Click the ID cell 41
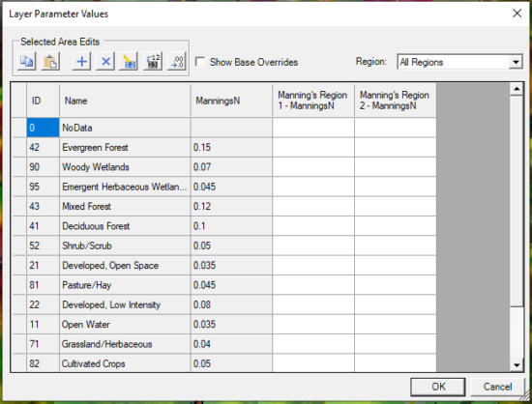The width and height of the screenshot is (532, 404). (44, 226)
